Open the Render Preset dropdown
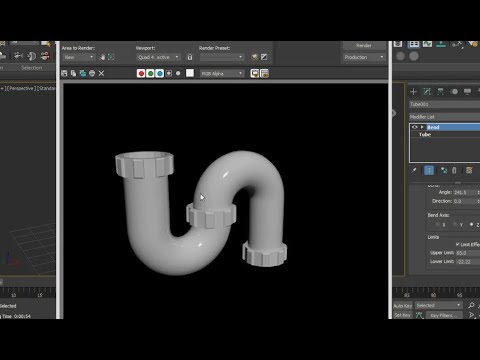This screenshot has height=360, width=480. pyautogui.click(x=222, y=57)
